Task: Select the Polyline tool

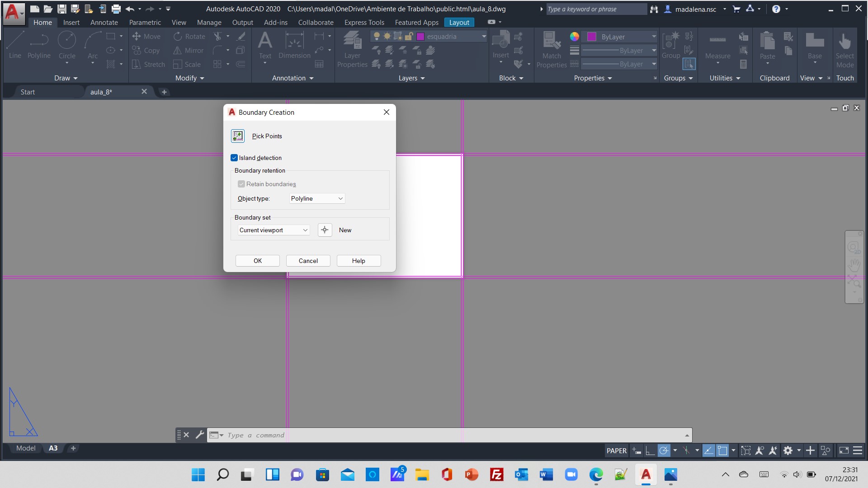Action: (39, 45)
